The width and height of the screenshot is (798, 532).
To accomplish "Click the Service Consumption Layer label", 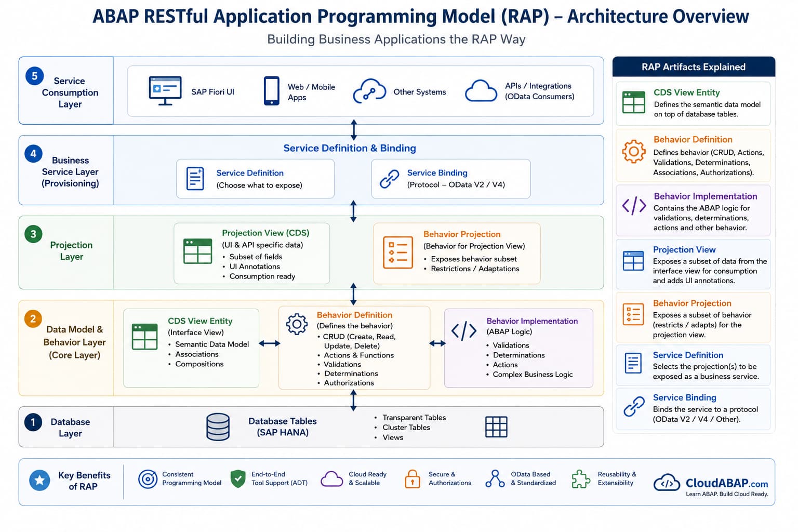I will pos(70,92).
